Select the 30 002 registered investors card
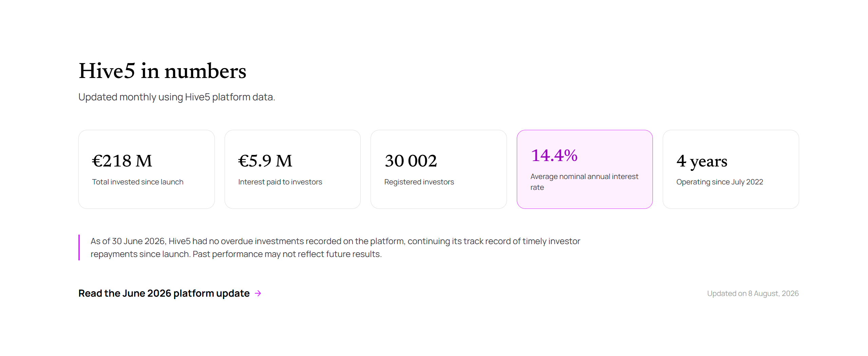Image resolution: width=868 pixels, height=356 pixels. tap(439, 169)
